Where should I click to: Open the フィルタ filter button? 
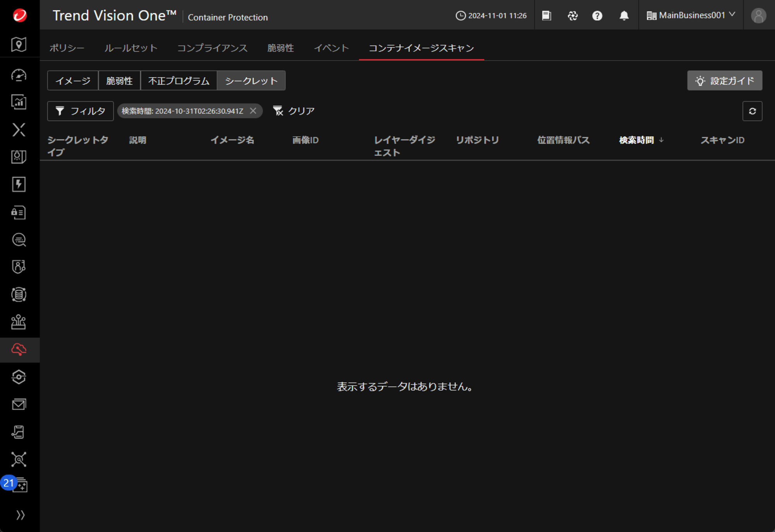tap(80, 111)
